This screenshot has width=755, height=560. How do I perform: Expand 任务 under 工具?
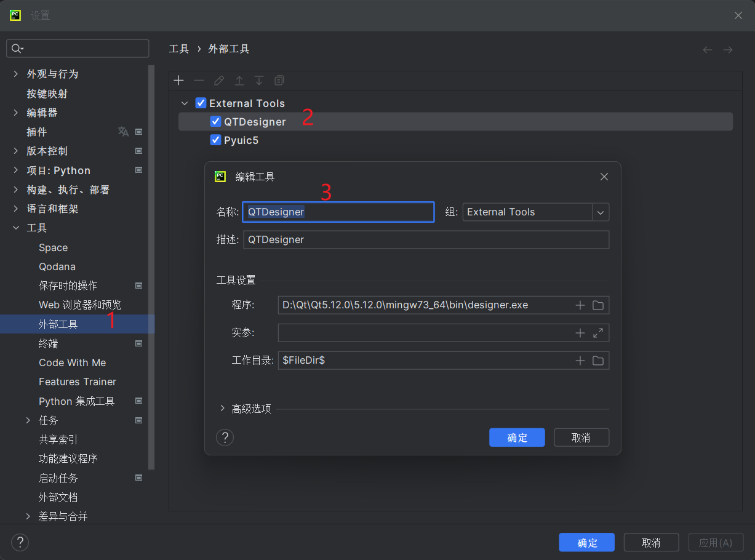point(28,420)
